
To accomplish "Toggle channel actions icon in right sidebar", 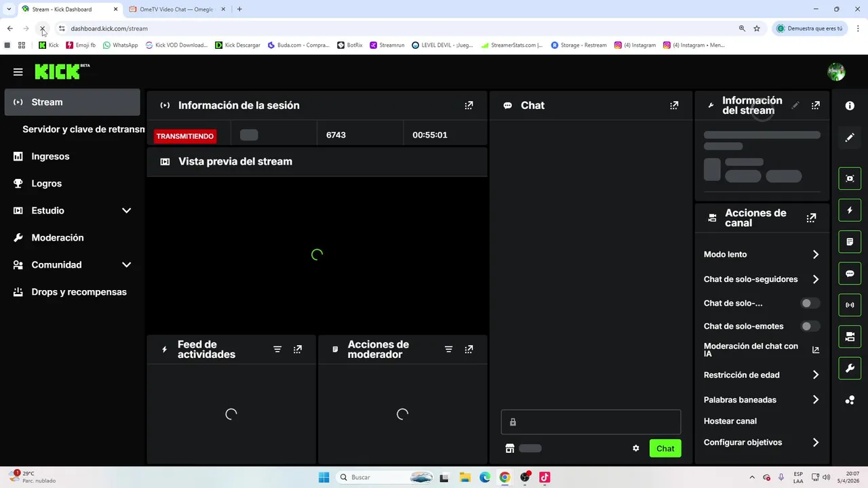I will click(x=850, y=337).
